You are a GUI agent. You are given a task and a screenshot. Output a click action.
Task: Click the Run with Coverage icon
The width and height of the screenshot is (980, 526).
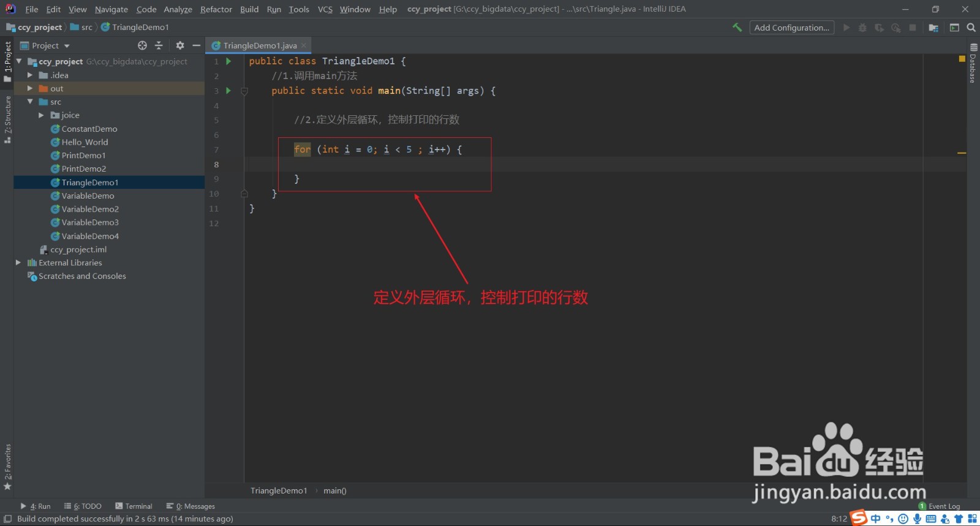(879, 28)
